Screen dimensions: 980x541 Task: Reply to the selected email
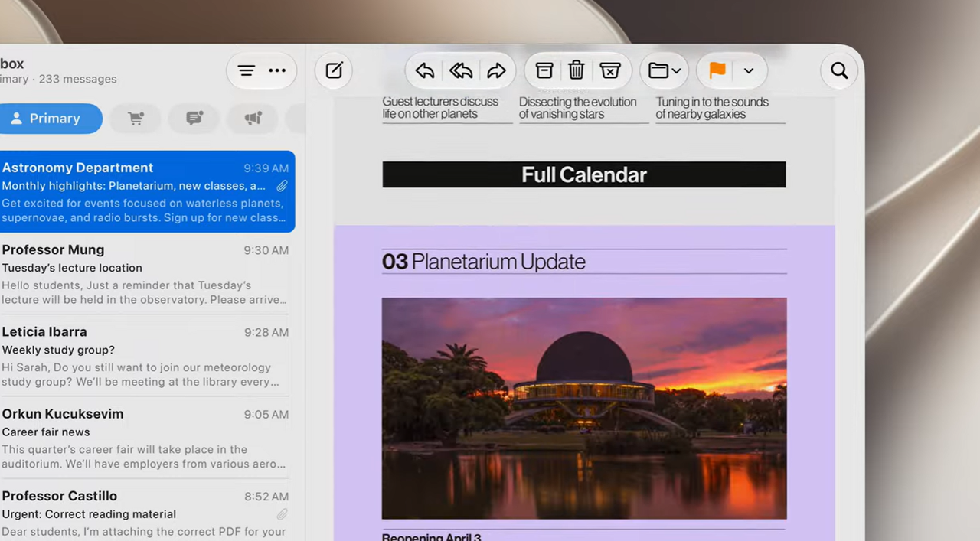point(425,71)
